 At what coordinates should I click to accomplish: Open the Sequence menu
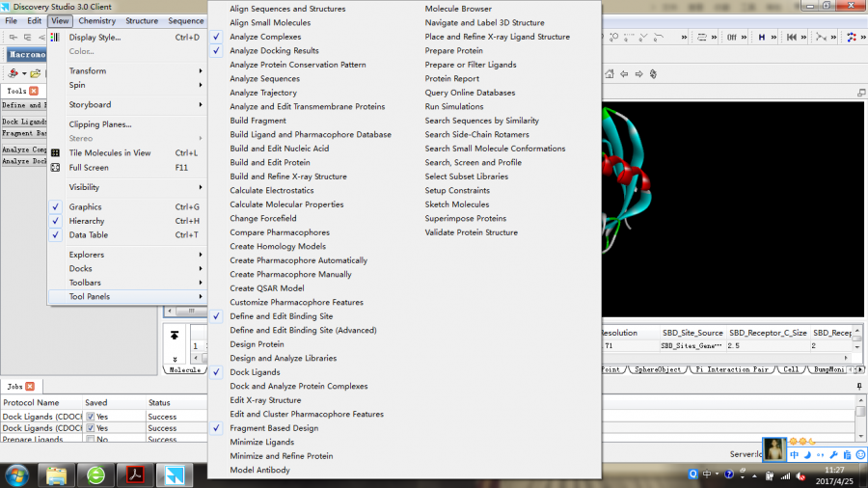click(186, 21)
